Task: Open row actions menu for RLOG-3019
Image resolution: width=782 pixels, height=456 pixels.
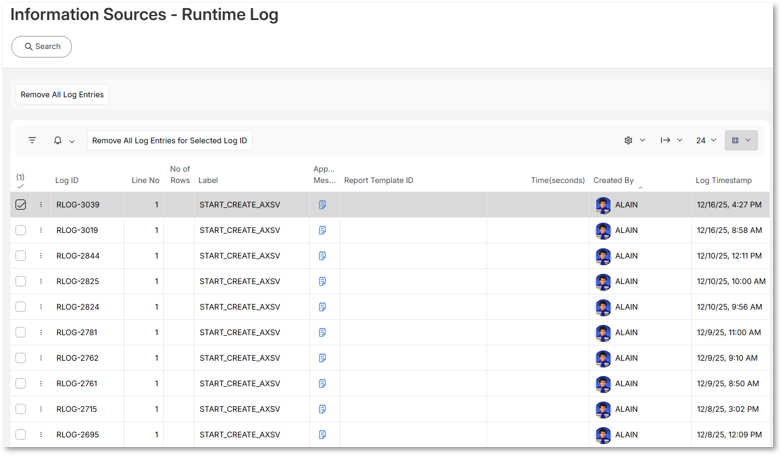Action: point(41,230)
